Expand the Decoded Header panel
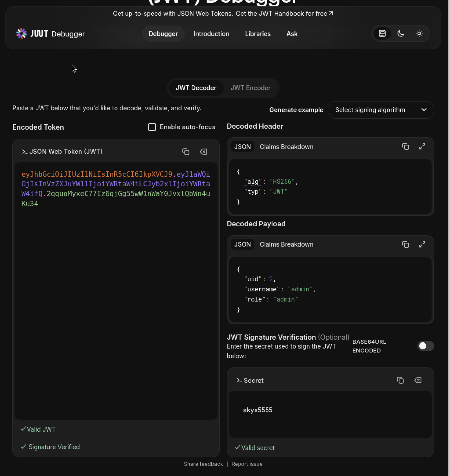The image size is (450, 476). pos(422,146)
